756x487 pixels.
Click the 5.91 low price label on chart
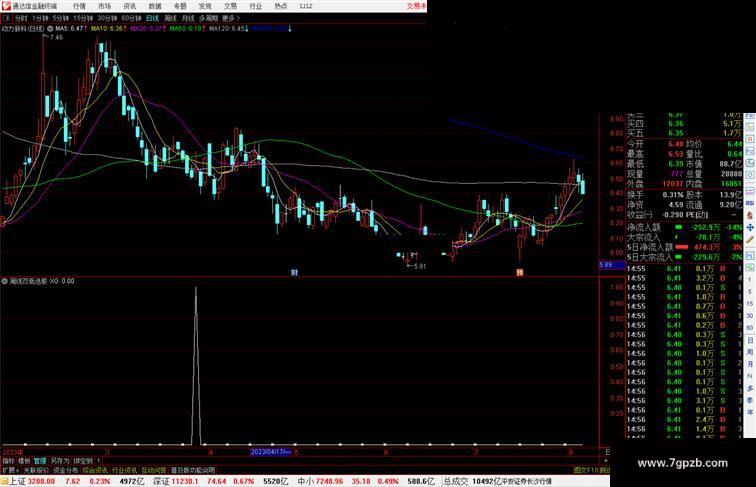pyautogui.click(x=420, y=266)
